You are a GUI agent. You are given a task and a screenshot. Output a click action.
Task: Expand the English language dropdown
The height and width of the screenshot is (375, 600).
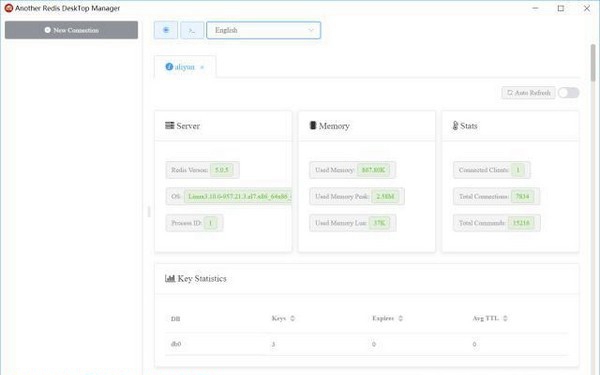[264, 30]
